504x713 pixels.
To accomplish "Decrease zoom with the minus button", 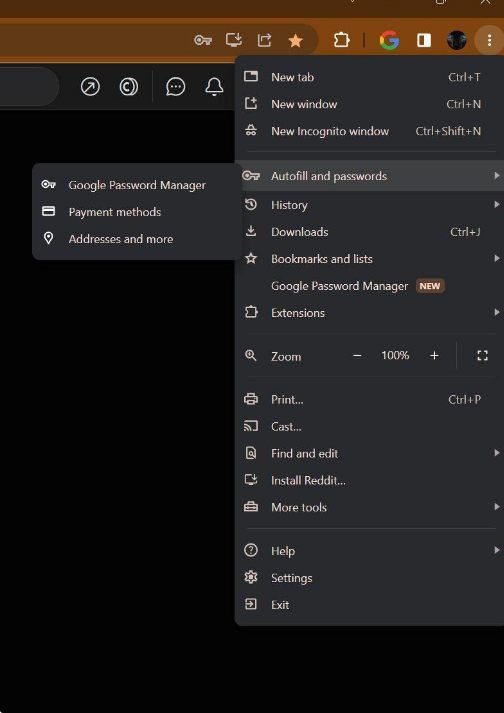I will click(x=357, y=356).
